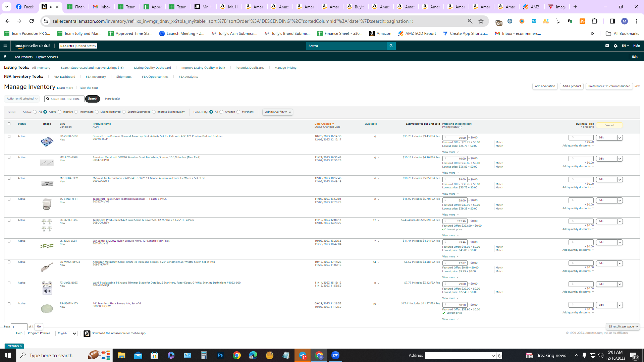644x362 pixels.
Task: Open the Chrome side panel icon
Action: [612, 21]
